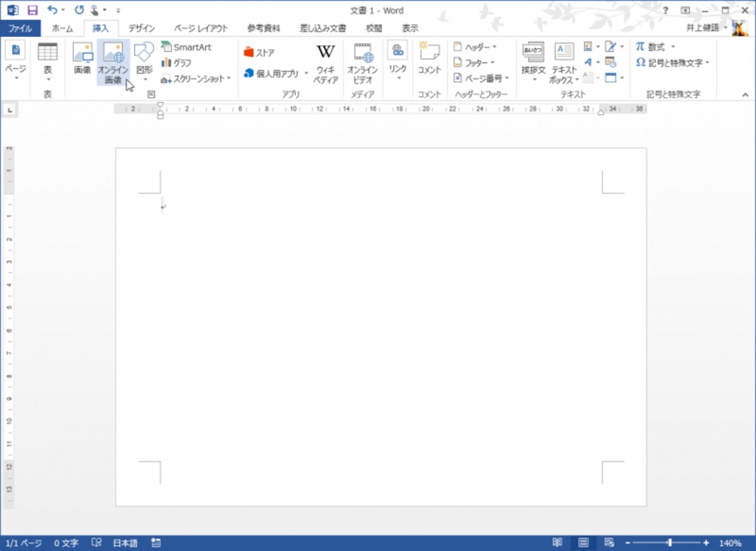Image resolution: width=756 pixels, height=551 pixels.
Task: Click the 1/1 ページ page indicator
Action: point(24,543)
